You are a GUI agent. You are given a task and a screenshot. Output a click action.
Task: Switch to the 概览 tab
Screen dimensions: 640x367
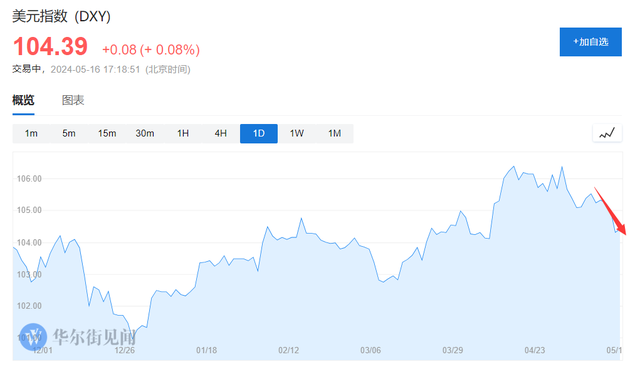point(23,100)
